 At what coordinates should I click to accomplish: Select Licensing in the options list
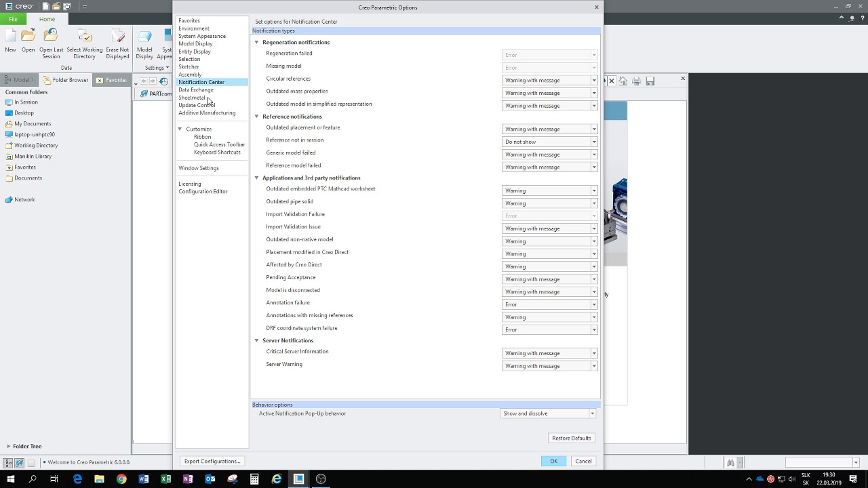click(190, 184)
